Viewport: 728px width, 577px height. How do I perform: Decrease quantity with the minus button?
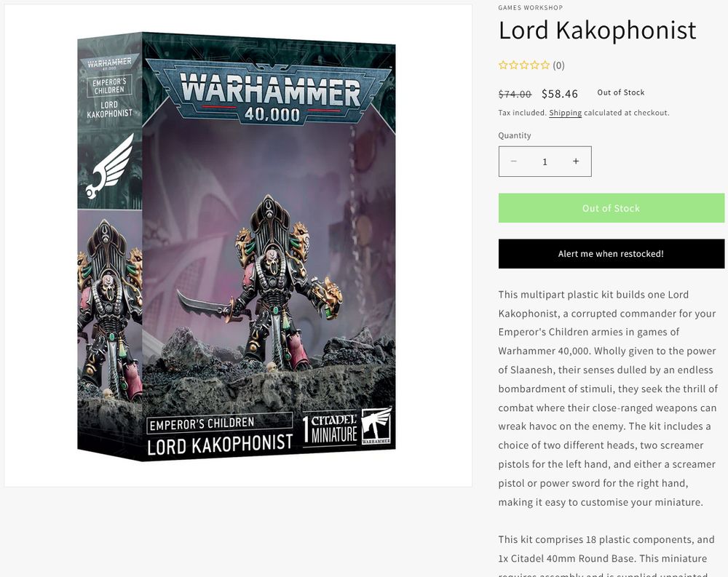pos(513,161)
